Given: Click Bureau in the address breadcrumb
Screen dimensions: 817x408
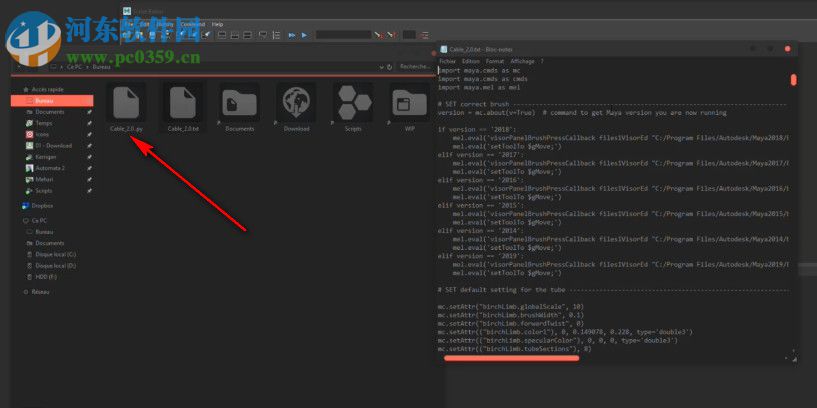Looking at the screenshot, I should pos(101,67).
